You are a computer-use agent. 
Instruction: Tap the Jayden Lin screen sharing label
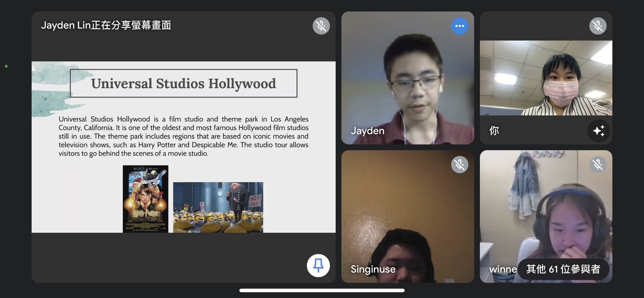click(x=106, y=25)
